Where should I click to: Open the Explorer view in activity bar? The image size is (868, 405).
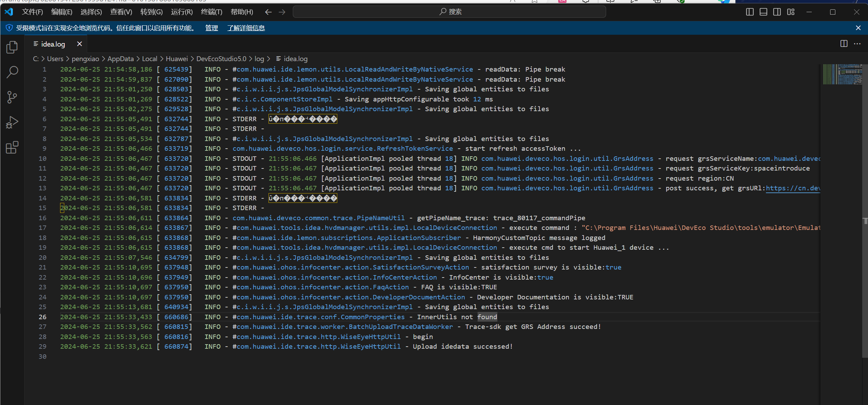pos(12,47)
